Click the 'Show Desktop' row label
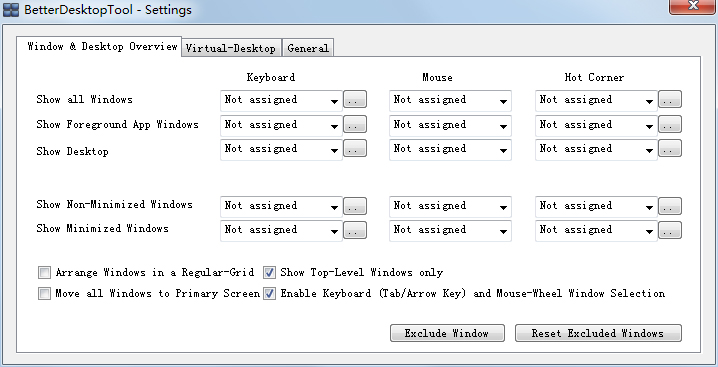 72,151
